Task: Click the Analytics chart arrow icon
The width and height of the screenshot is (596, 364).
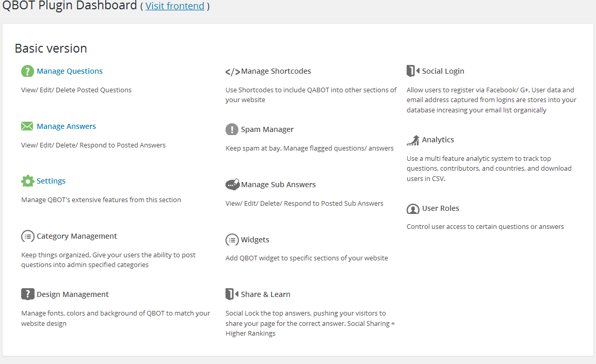Action: (413, 140)
